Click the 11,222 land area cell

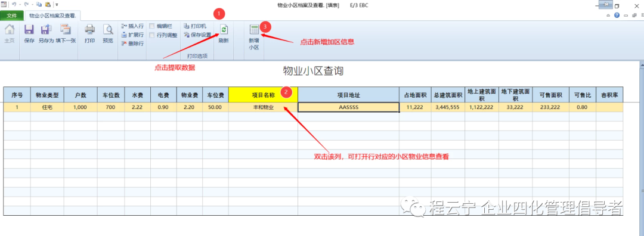415,107
